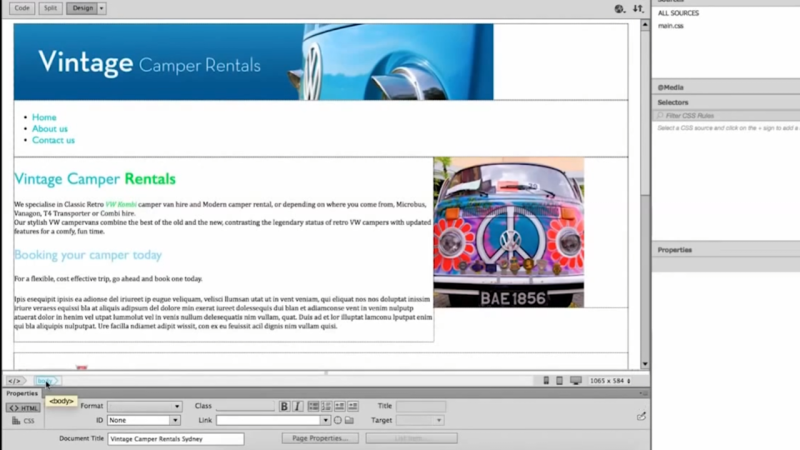Toggle Bold formatting

[284, 406]
